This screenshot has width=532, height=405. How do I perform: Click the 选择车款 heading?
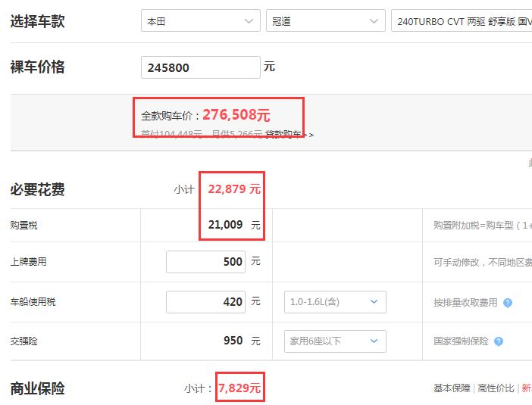37,21
